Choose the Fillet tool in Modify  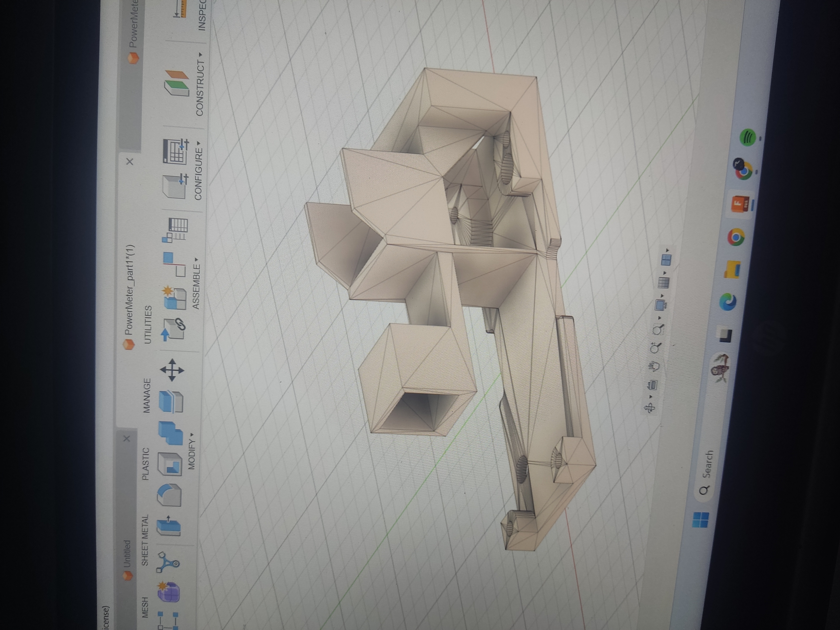point(169,495)
